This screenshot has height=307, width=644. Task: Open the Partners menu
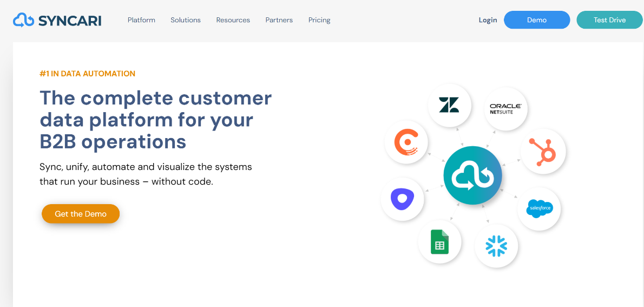coord(279,20)
